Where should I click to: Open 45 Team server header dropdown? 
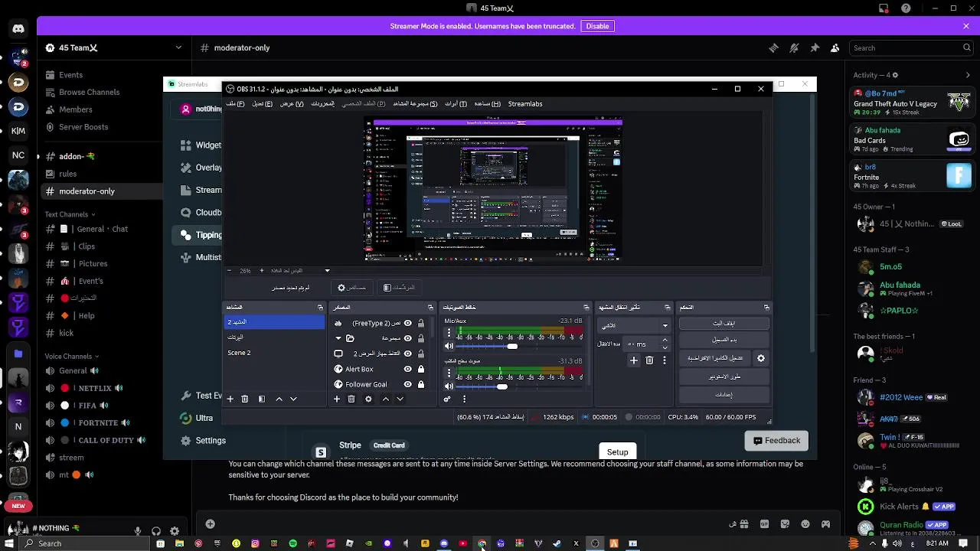(113, 47)
